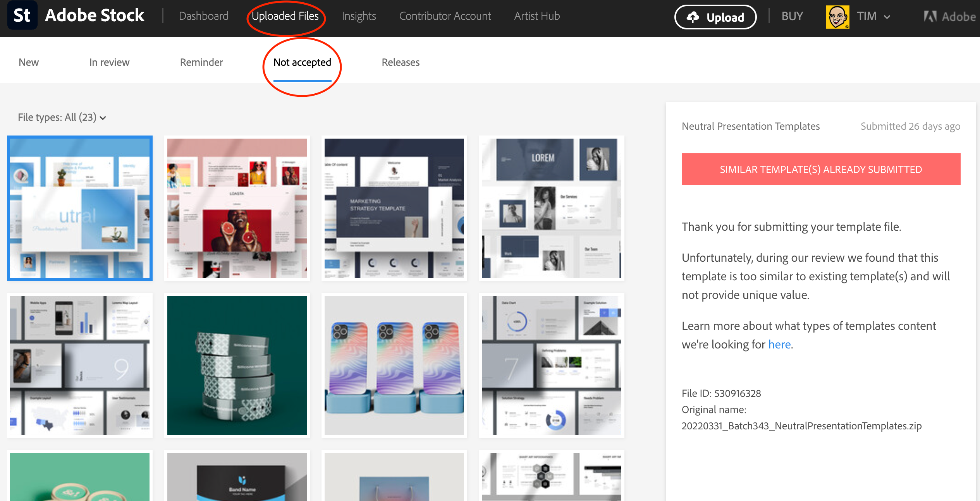The image size is (980, 501).
Task: Select the green wristbands mockup thumbnail
Action: (x=237, y=365)
